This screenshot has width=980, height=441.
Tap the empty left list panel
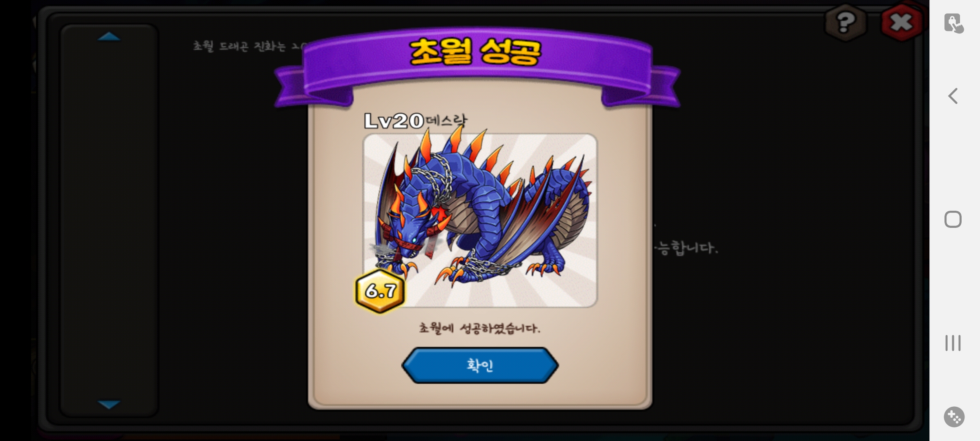109,220
